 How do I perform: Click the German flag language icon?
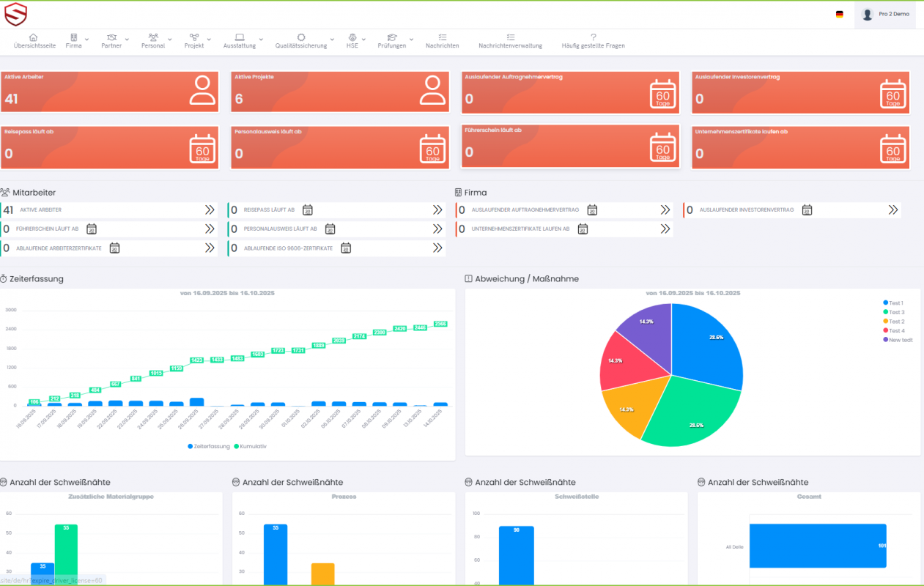pos(839,14)
